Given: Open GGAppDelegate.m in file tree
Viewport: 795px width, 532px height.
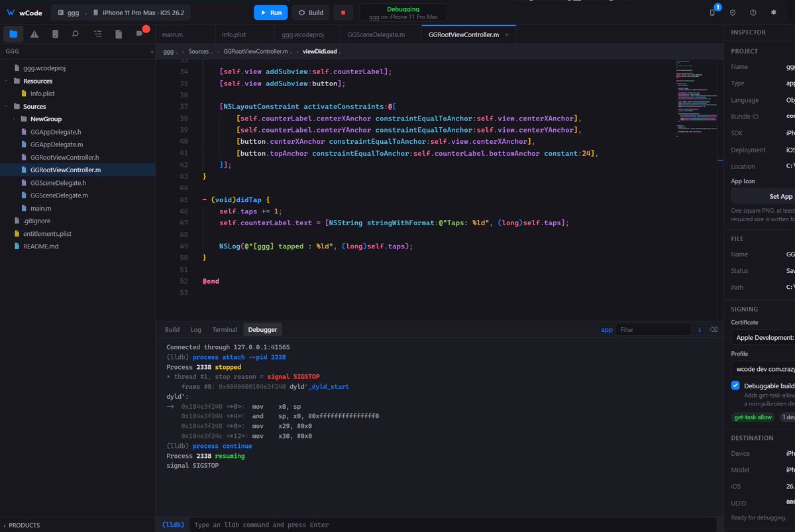Looking at the screenshot, I should tap(56, 144).
